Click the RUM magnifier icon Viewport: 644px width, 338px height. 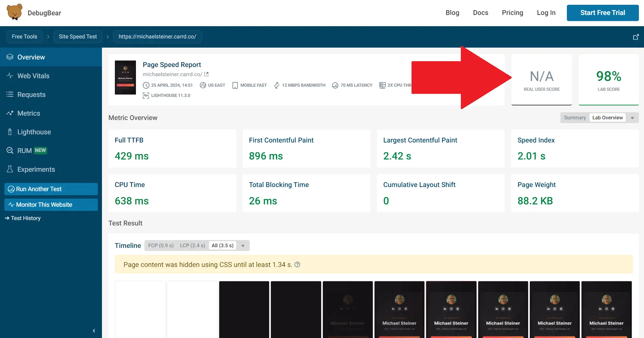coord(10,150)
